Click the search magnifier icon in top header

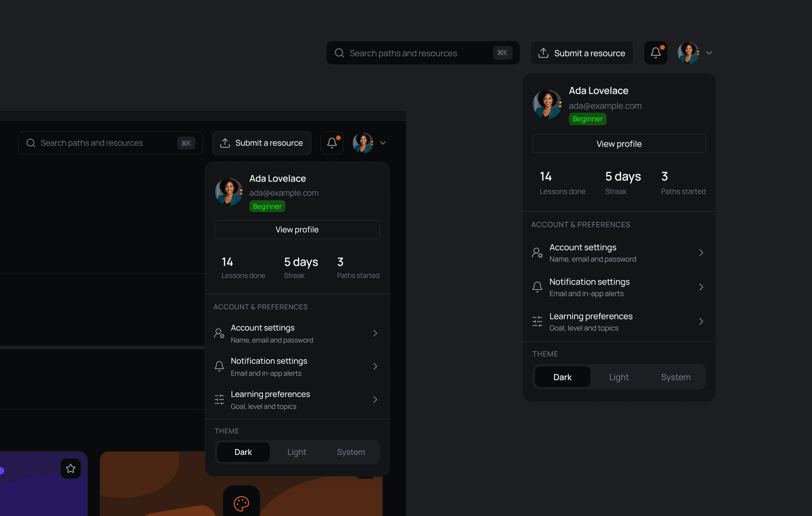339,53
